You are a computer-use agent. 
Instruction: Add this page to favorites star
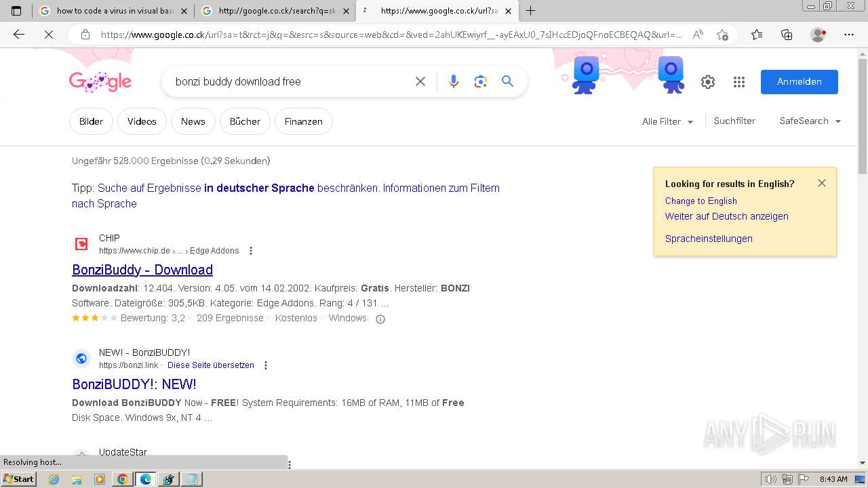coord(722,35)
